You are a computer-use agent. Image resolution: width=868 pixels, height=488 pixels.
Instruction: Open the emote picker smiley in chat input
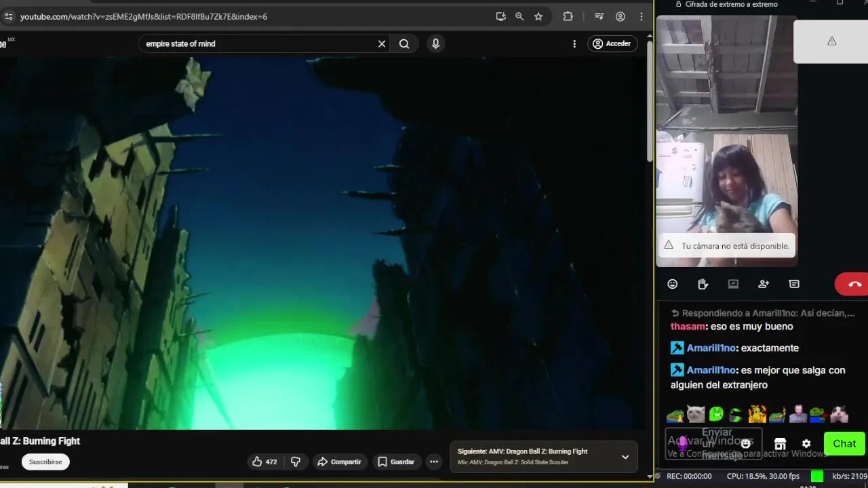tap(746, 443)
